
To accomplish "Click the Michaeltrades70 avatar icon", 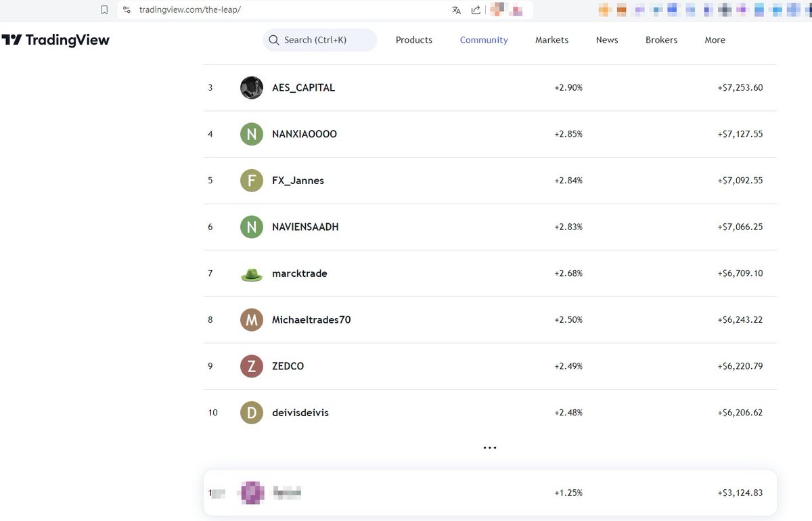I will (251, 319).
